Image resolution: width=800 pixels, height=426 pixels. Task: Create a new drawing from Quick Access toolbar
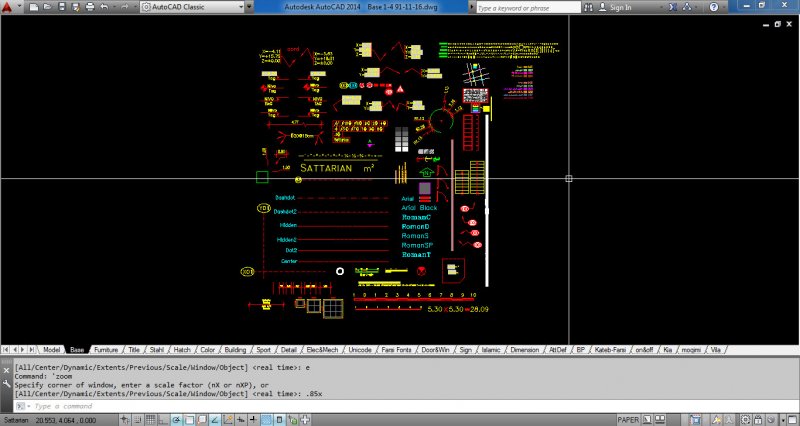pyautogui.click(x=34, y=7)
